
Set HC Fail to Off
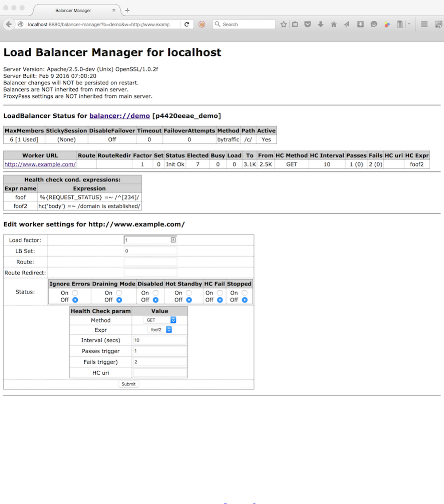click(x=220, y=300)
